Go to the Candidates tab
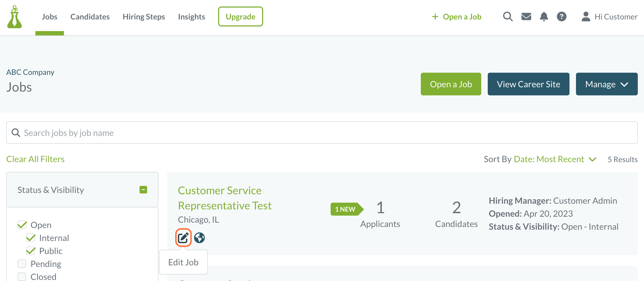This screenshot has width=644, height=281. [90, 17]
